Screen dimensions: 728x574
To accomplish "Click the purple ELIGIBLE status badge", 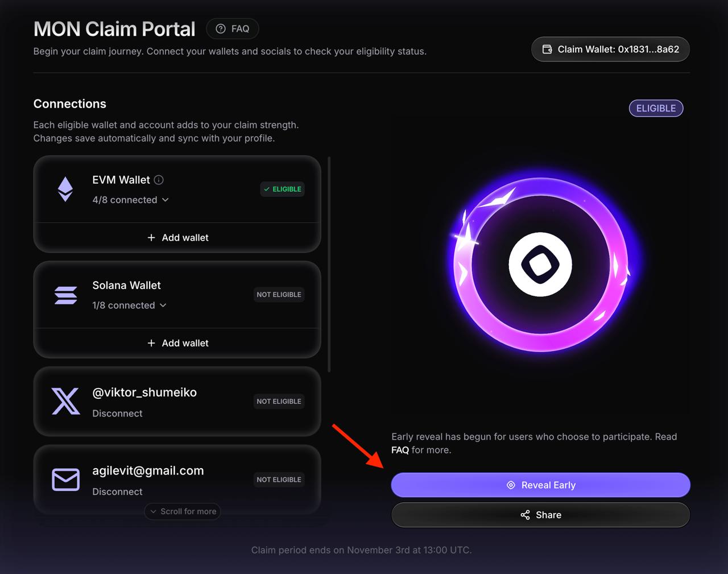I will point(656,108).
